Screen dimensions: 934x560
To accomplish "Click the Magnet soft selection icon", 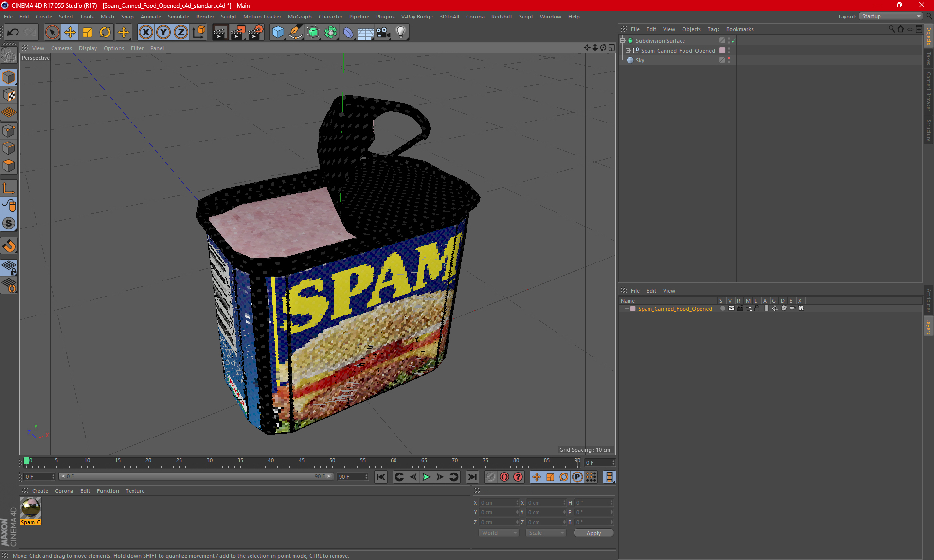I will click(x=9, y=245).
